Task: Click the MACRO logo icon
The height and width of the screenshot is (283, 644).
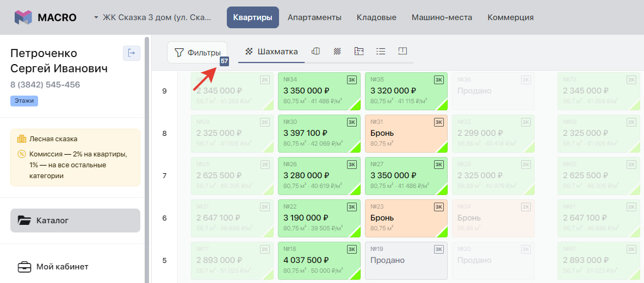Action: pos(23,17)
